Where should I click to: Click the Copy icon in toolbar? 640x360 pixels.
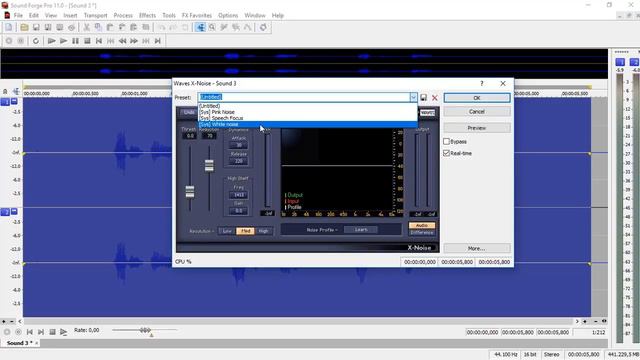[x=98, y=27]
